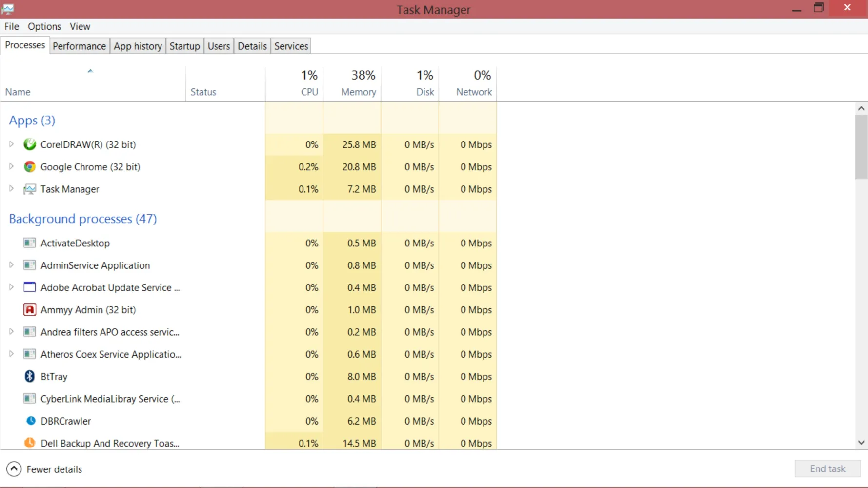The width and height of the screenshot is (868, 488).
Task: Click the Task Manager title bar icon
Action: tap(8, 9)
